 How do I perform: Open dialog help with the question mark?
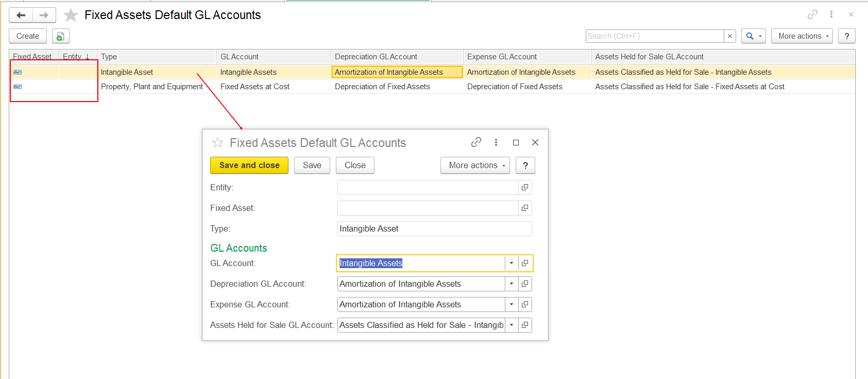[x=525, y=166]
